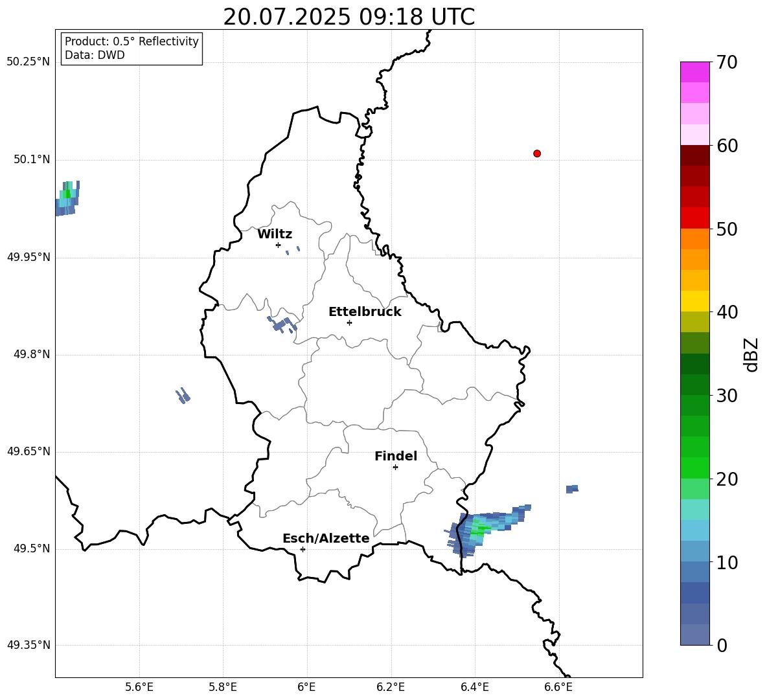Screen dimensions: 767x700
Task: Click the "Data: DWD" text
Action: [95, 55]
